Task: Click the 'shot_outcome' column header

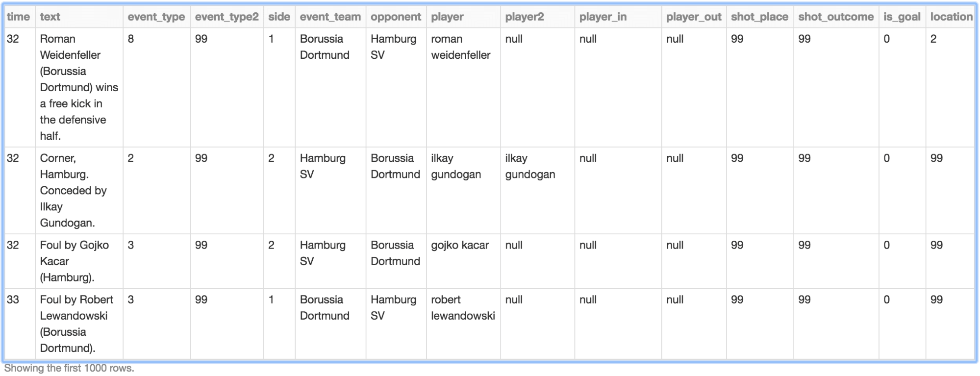Action: pyautogui.click(x=835, y=17)
